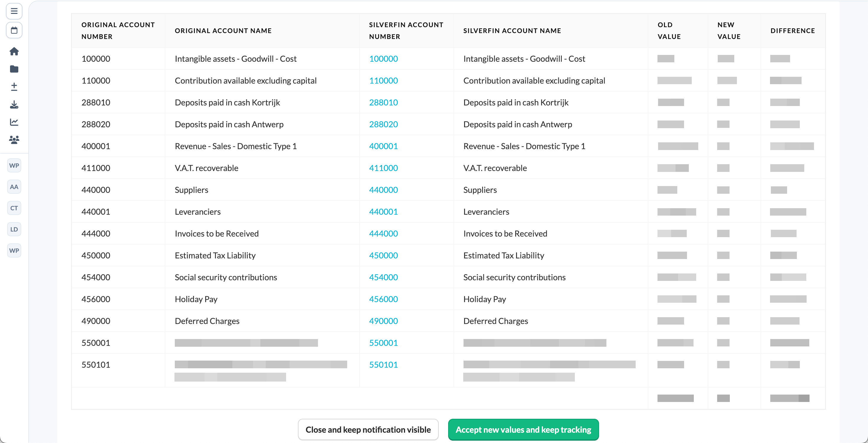Screen dimensions: 868x443
Task: Open Silverfin account link 100000
Action: (x=384, y=59)
